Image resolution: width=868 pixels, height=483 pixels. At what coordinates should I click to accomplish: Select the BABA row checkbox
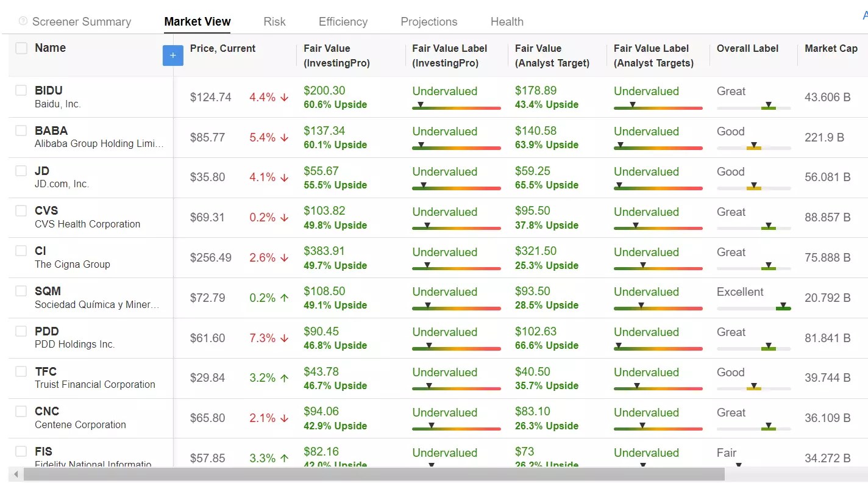(21, 131)
